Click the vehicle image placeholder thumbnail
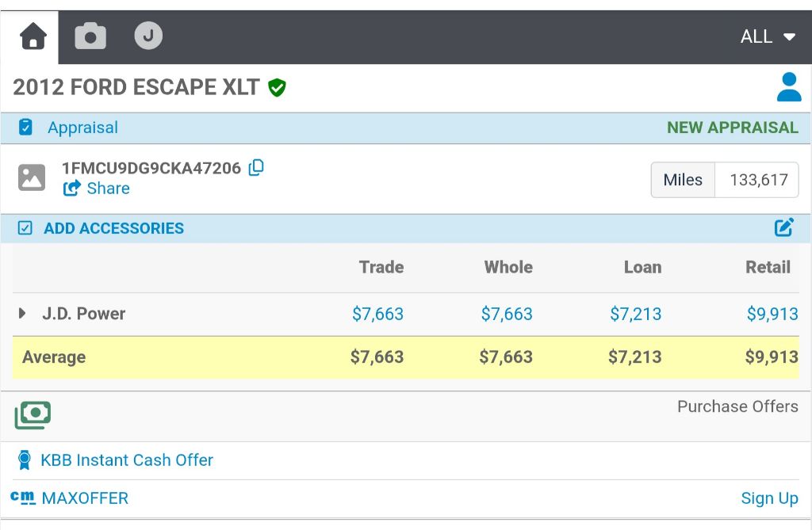This screenshot has height=530, width=812. tap(32, 177)
